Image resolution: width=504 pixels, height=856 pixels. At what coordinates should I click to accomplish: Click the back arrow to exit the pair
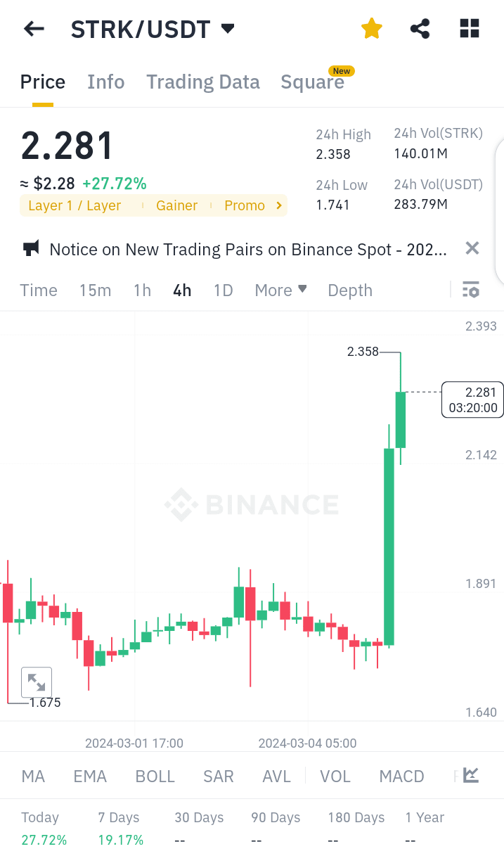[x=33, y=29]
